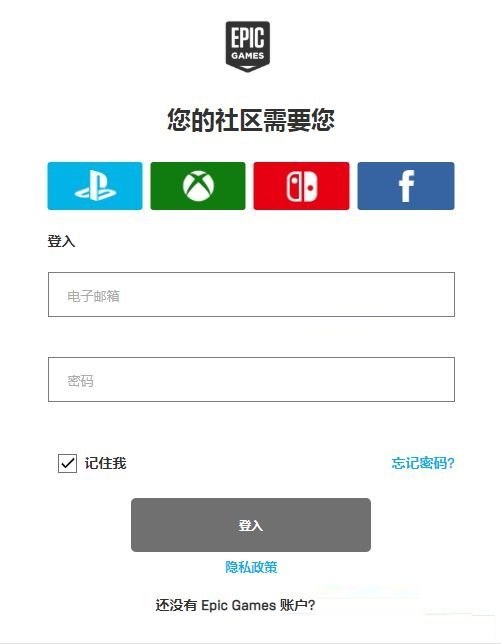Click the 记住我 label text
The image size is (501, 644).
[106, 463]
